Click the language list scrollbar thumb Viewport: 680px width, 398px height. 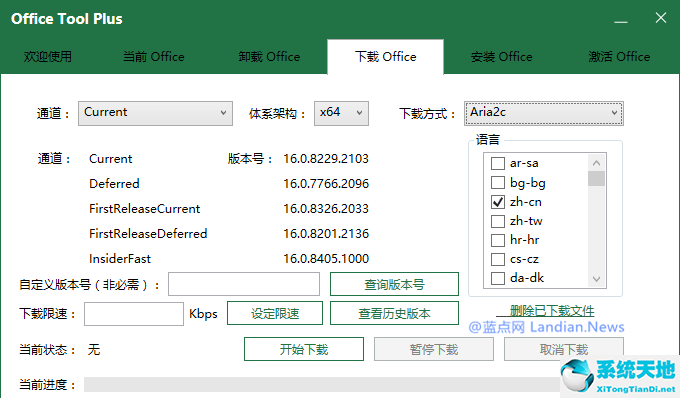[x=596, y=178]
